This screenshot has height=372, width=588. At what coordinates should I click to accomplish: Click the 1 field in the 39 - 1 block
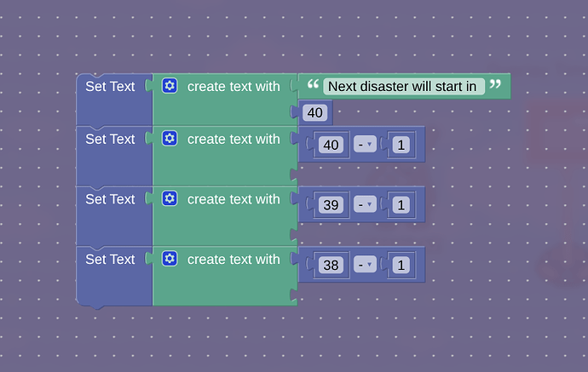pos(400,205)
